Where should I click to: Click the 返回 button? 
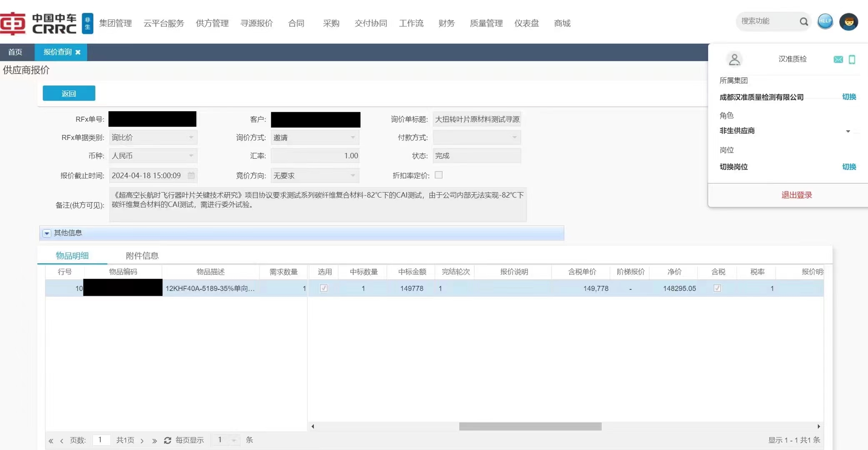pos(69,93)
